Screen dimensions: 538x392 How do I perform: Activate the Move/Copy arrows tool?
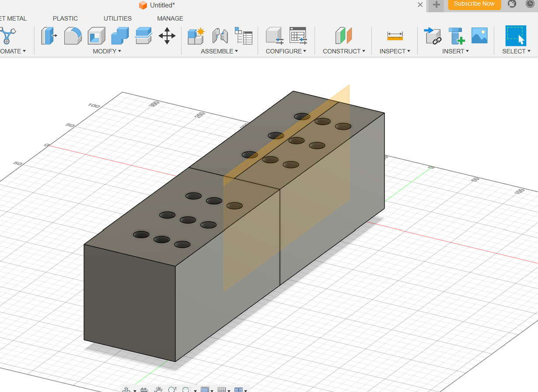(x=167, y=36)
